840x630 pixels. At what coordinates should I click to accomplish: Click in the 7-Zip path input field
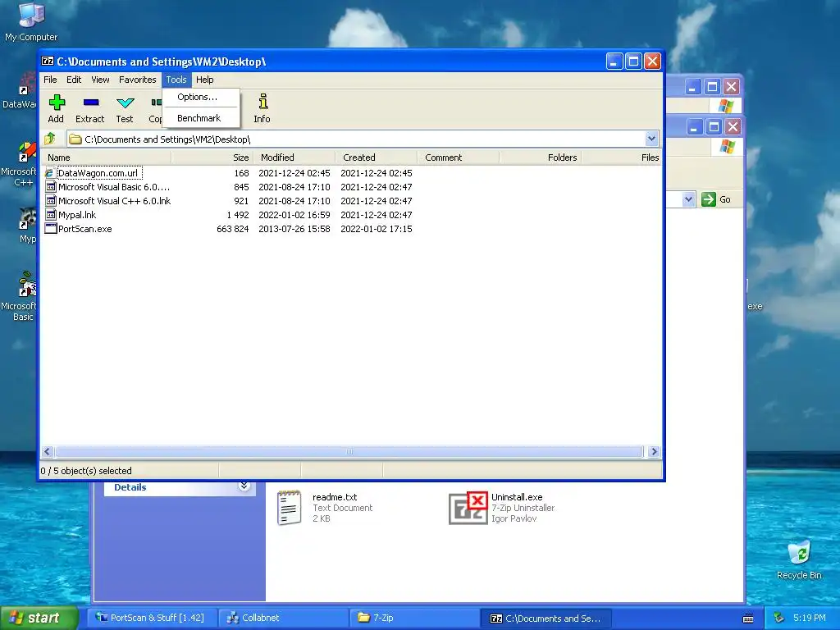(356, 139)
